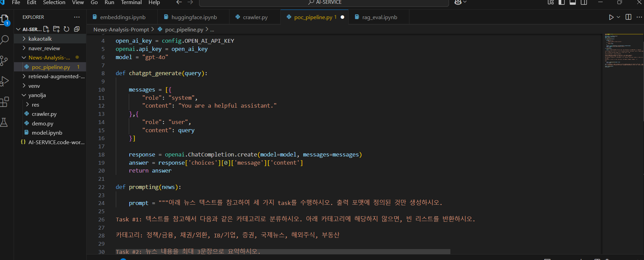Switch to huggingface.ipynb tab

coord(193,17)
